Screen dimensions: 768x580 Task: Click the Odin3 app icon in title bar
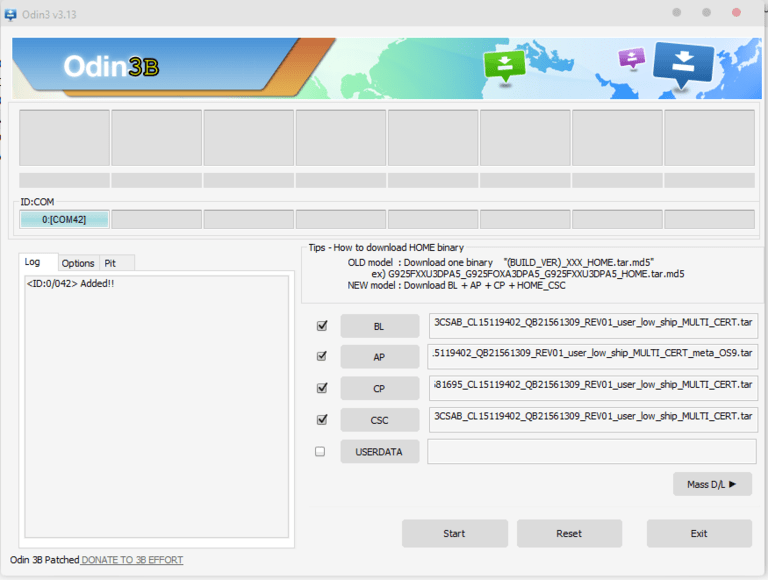coord(10,15)
